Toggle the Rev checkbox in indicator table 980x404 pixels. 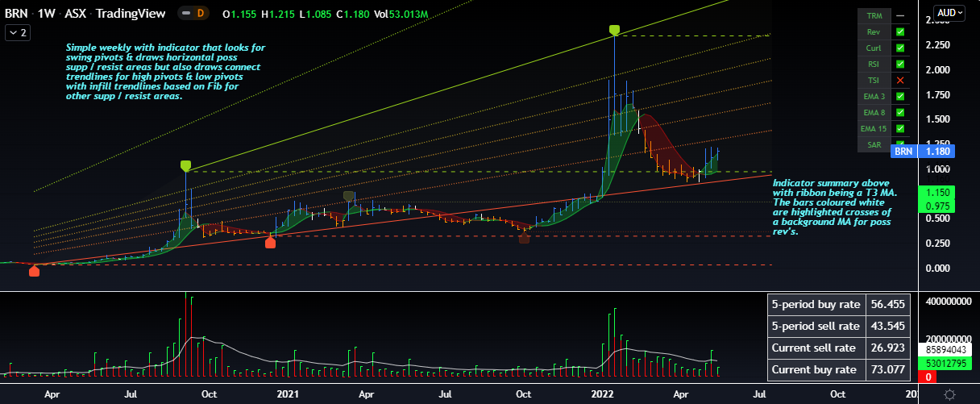pos(900,32)
